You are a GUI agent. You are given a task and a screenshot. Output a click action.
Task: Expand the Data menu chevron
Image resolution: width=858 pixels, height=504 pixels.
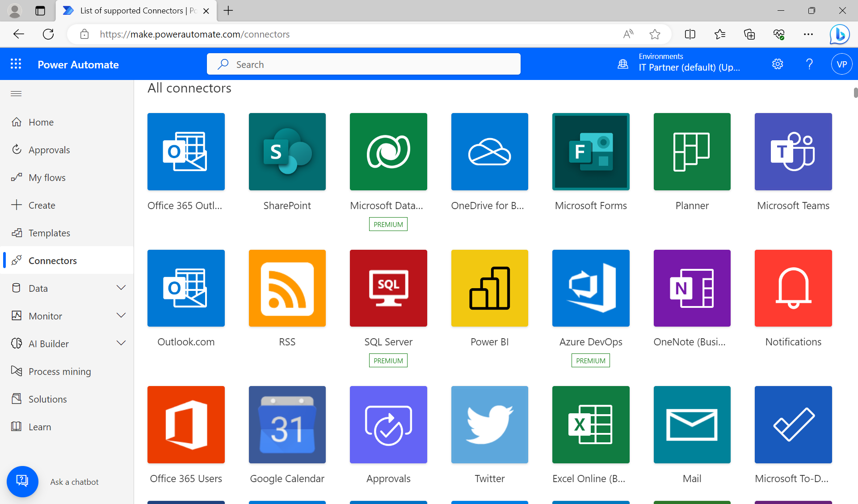click(x=121, y=288)
